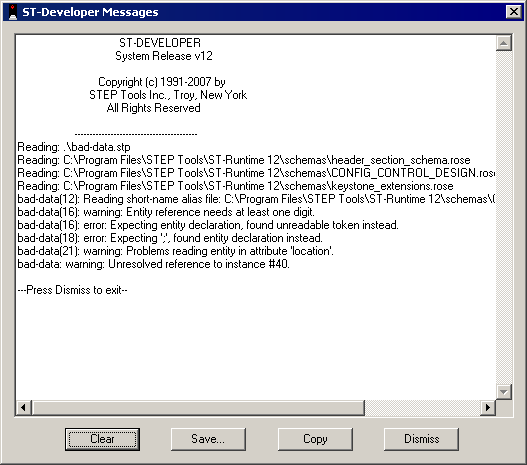Click the bad-data(12) short-name alias line
The height and width of the screenshot is (465, 527).
coord(256,199)
